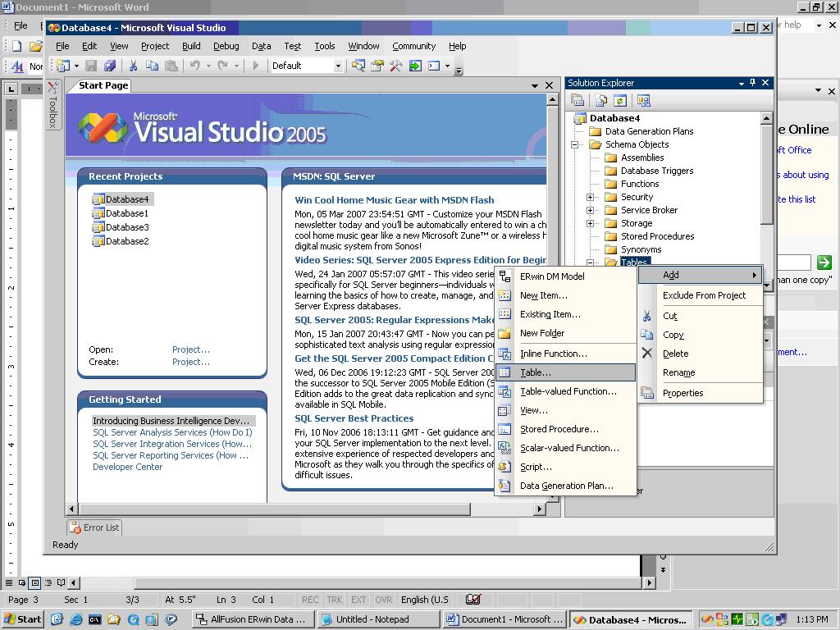Open the Data menu in Visual Studio
Image resolution: width=840 pixels, height=630 pixels.
262,46
